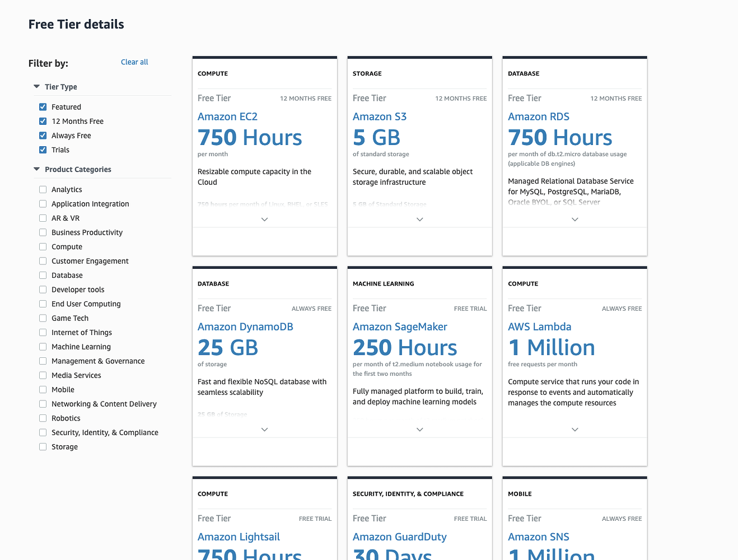Expand the Amazon SageMaker card details chevron

pyautogui.click(x=420, y=430)
